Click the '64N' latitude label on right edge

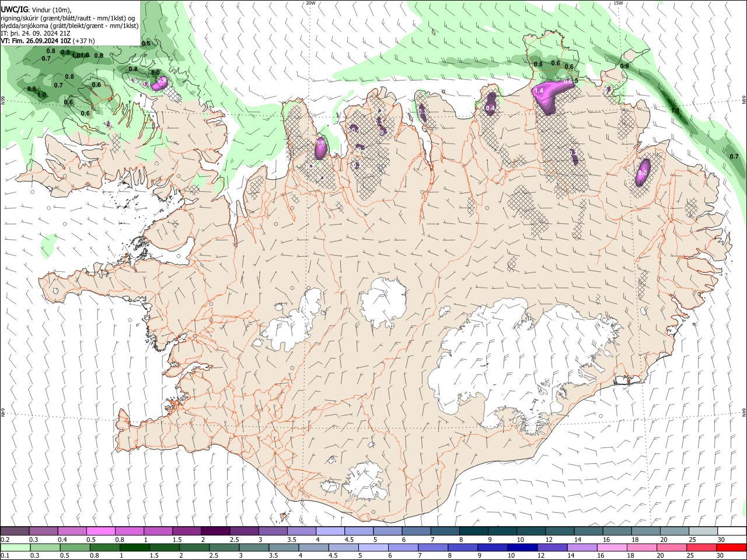pyautogui.click(x=744, y=412)
